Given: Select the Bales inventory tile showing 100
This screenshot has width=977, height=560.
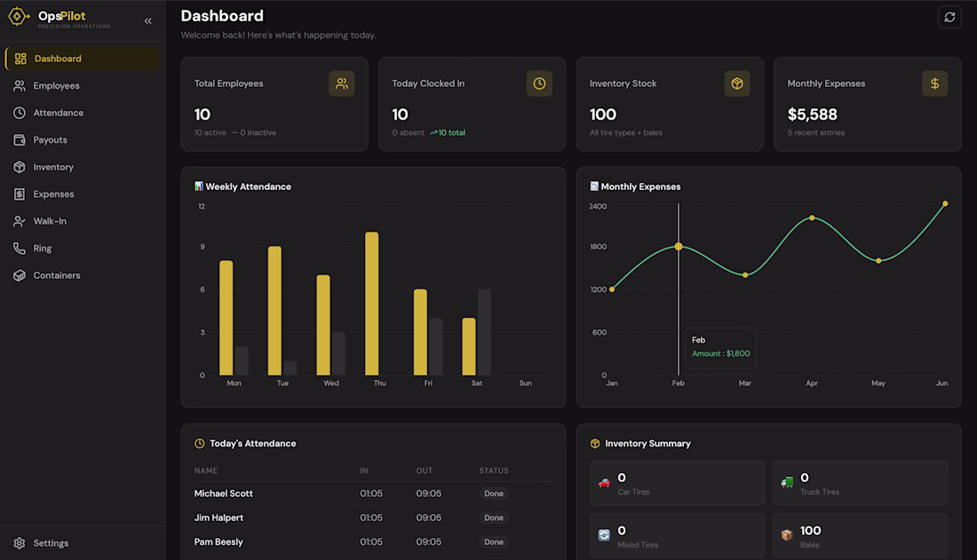Looking at the screenshot, I should click(x=861, y=536).
